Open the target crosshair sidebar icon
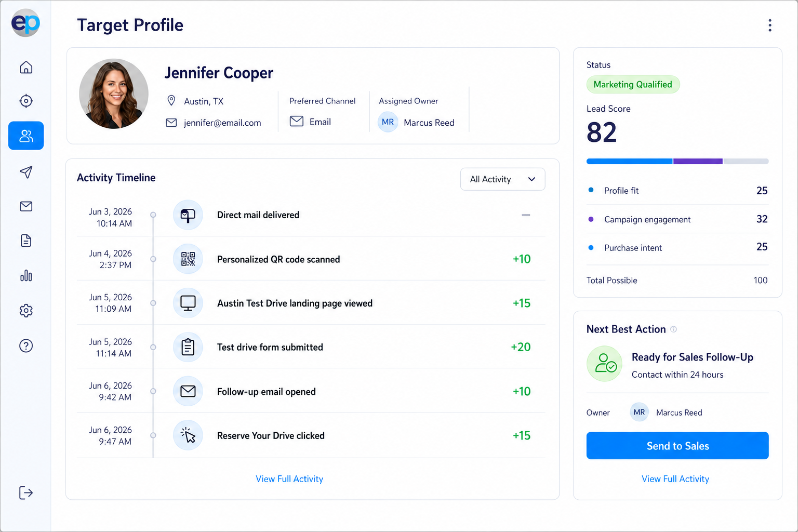This screenshot has width=798, height=532. [x=26, y=101]
